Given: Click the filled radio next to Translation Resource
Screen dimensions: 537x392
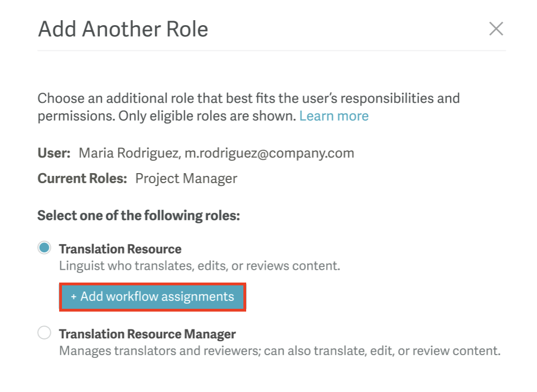Looking at the screenshot, I should pos(44,247).
